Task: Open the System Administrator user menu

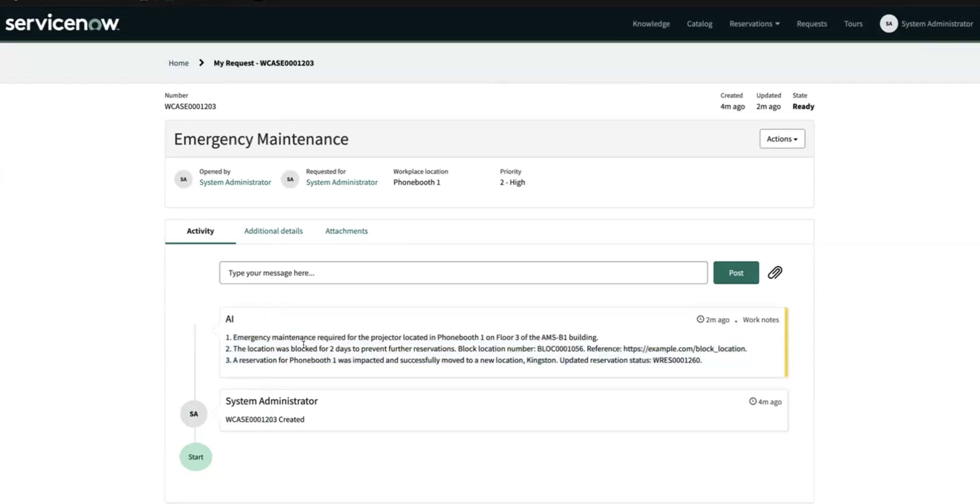Action: (x=937, y=24)
